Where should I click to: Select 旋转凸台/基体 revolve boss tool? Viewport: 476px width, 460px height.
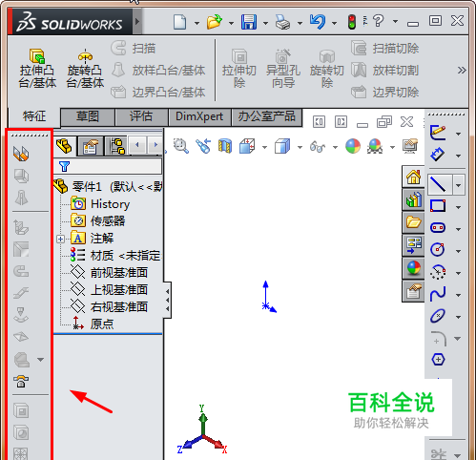pyautogui.click(x=85, y=69)
